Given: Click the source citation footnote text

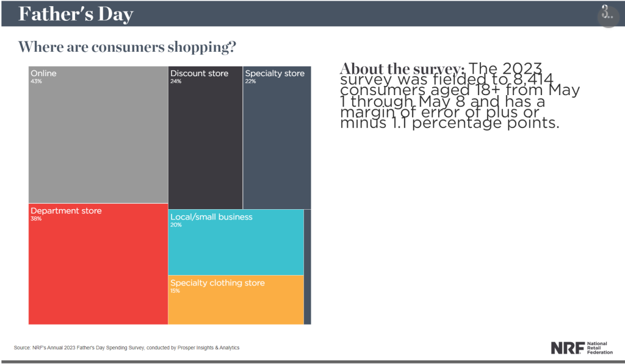Looking at the screenshot, I should tap(127, 348).
